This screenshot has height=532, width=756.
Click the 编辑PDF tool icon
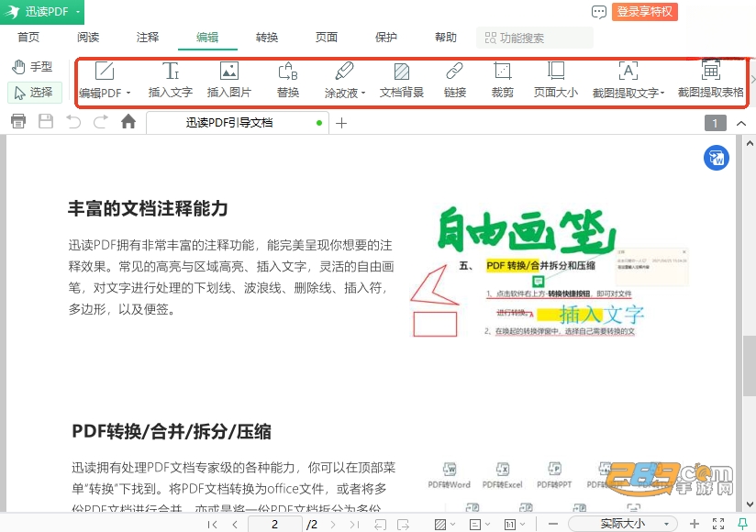(x=105, y=71)
